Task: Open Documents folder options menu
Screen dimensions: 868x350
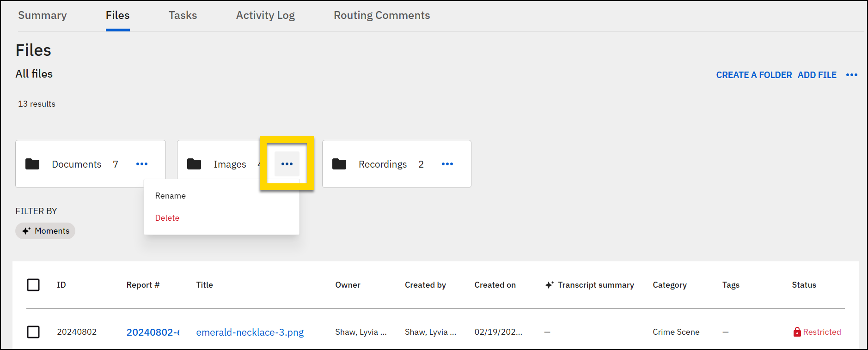Action: [142, 164]
